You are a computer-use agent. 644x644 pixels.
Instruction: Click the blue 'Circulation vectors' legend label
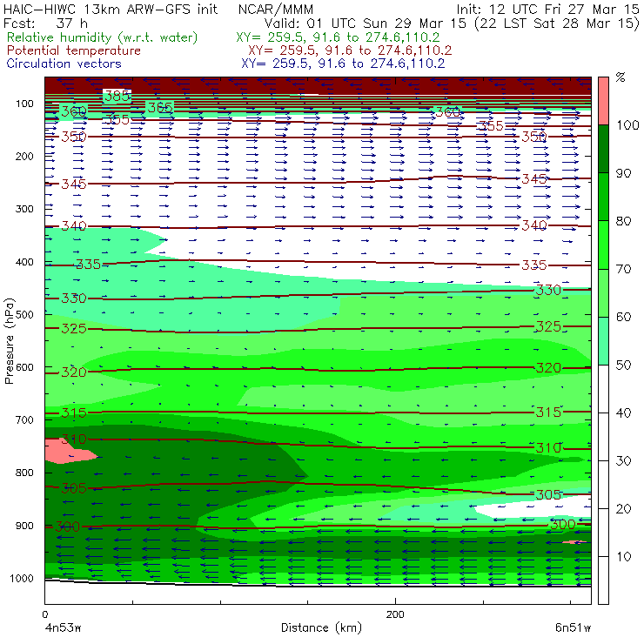click(x=64, y=64)
